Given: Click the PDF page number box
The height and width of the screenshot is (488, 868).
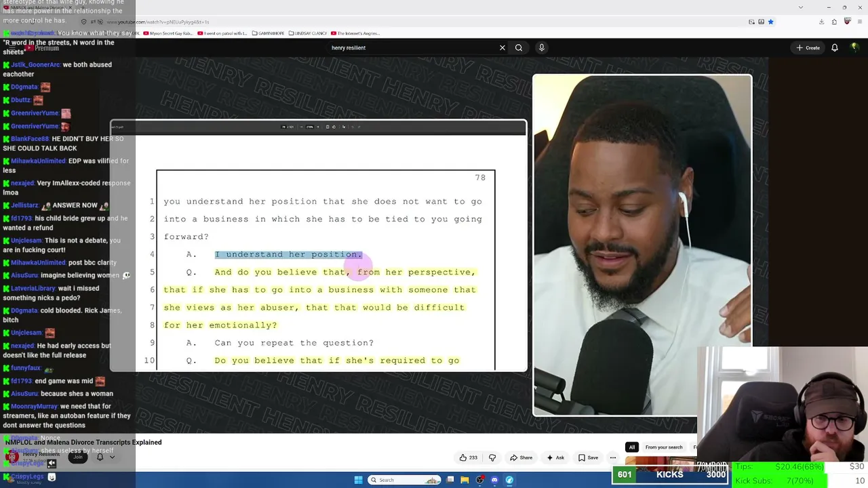Looking at the screenshot, I should pos(283,127).
